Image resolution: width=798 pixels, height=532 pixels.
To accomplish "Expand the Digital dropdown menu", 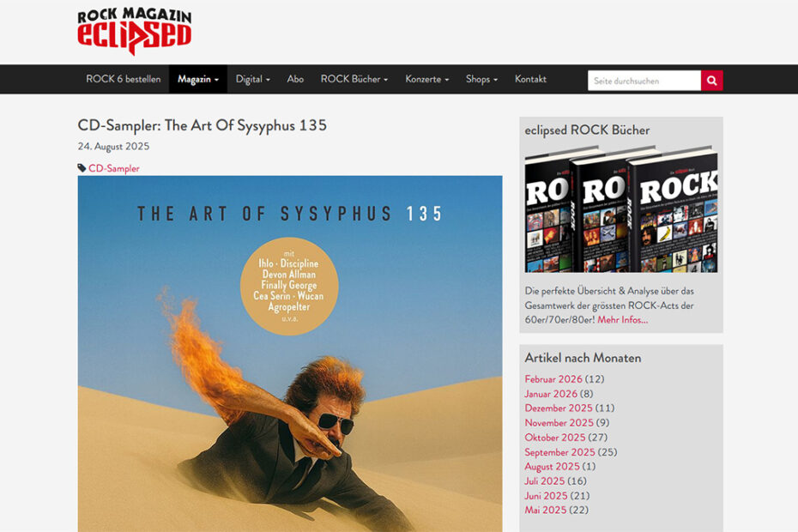I will 252,79.
